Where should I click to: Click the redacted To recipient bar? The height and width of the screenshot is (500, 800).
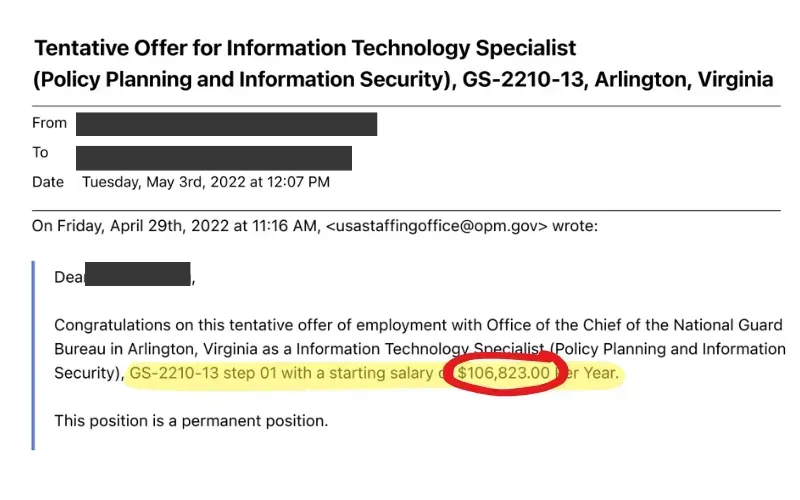[213, 157]
